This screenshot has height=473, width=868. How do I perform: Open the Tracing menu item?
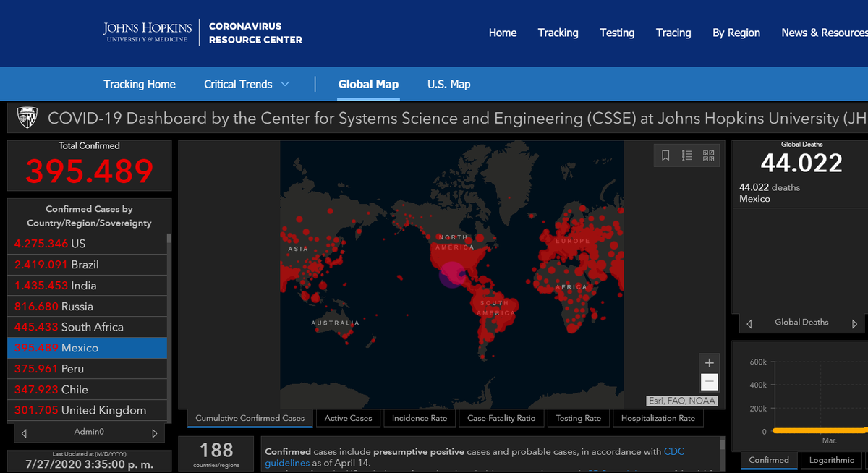pyautogui.click(x=673, y=33)
